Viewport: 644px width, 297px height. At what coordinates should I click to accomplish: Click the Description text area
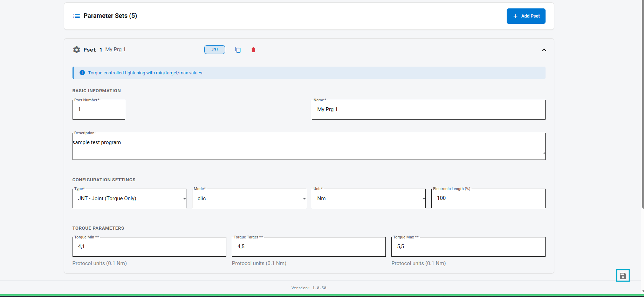309,146
